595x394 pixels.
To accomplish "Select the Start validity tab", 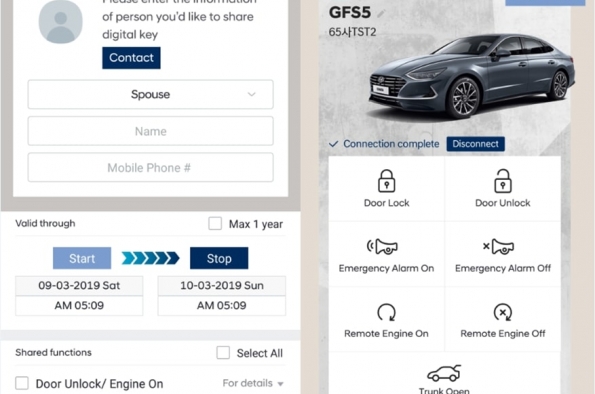I will (x=82, y=258).
